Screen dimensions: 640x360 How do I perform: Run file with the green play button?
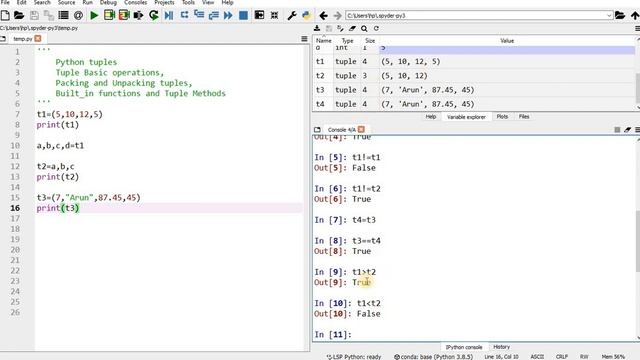[94, 16]
